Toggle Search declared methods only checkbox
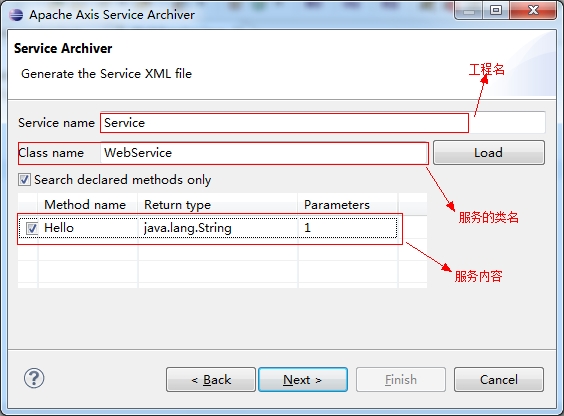Image resolution: width=564 pixels, height=416 pixels. tap(24, 179)
